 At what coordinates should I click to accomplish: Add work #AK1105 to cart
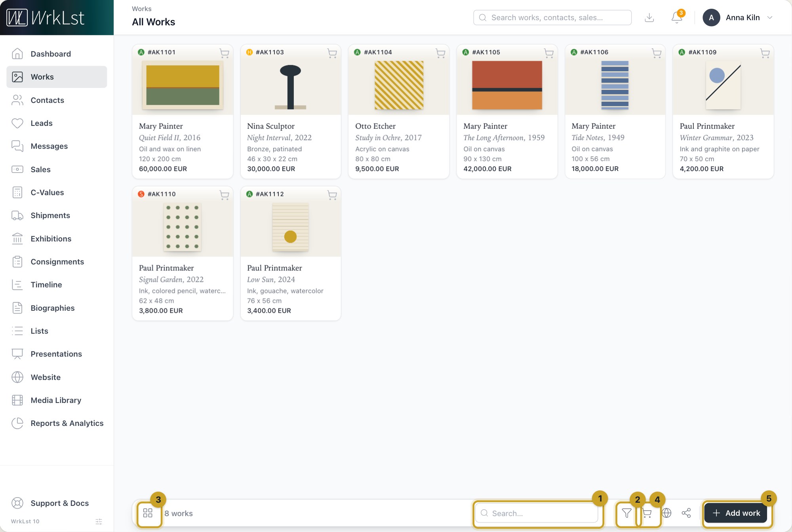point(549,53)
